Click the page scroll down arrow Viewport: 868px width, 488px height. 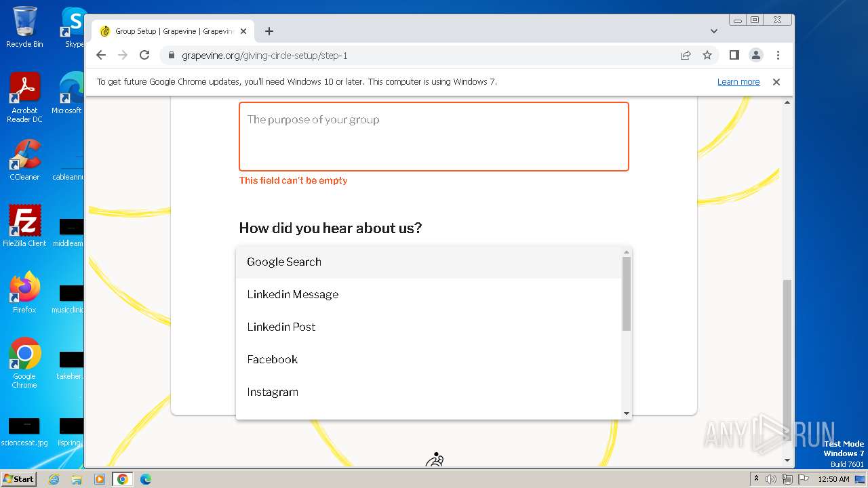tap(787, 460)
